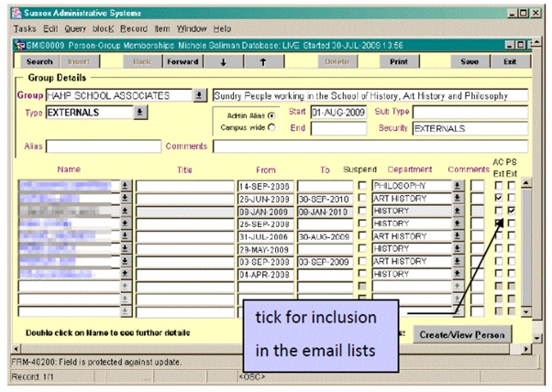Screen dimensions: 552x392
Task: Open the Tasks menu
Action: pyautogui.click(x=24, y=28)
